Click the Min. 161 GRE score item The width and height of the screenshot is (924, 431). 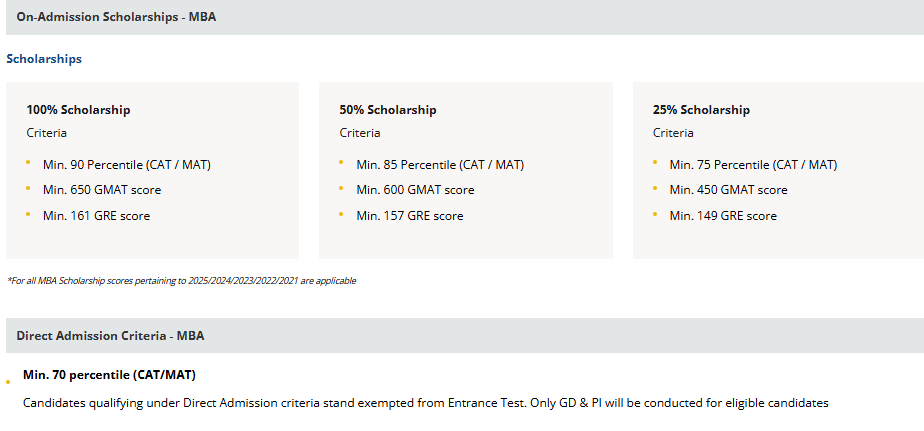96,215
